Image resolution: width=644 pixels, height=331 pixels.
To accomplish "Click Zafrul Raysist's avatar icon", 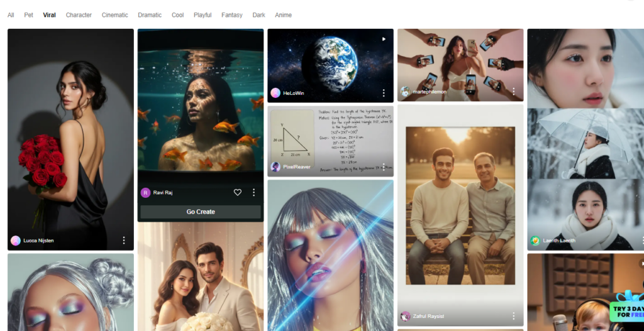I will (406, 316).
